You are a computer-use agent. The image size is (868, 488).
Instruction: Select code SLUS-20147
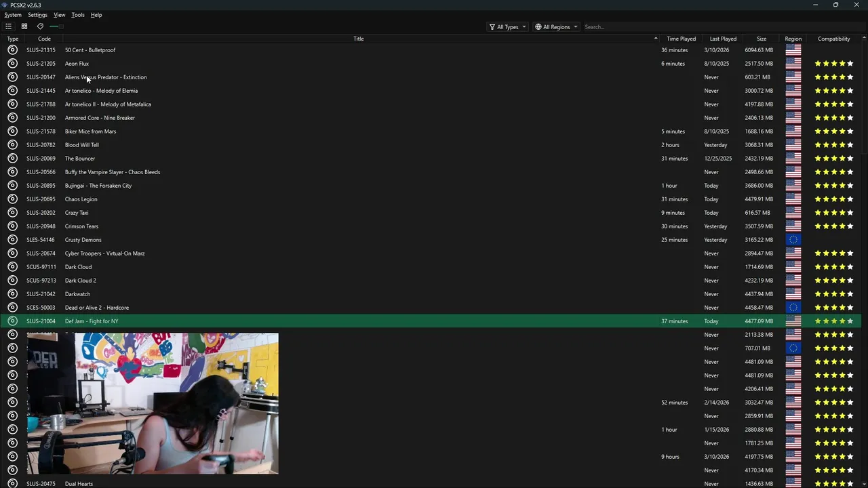tap(41, 77)
